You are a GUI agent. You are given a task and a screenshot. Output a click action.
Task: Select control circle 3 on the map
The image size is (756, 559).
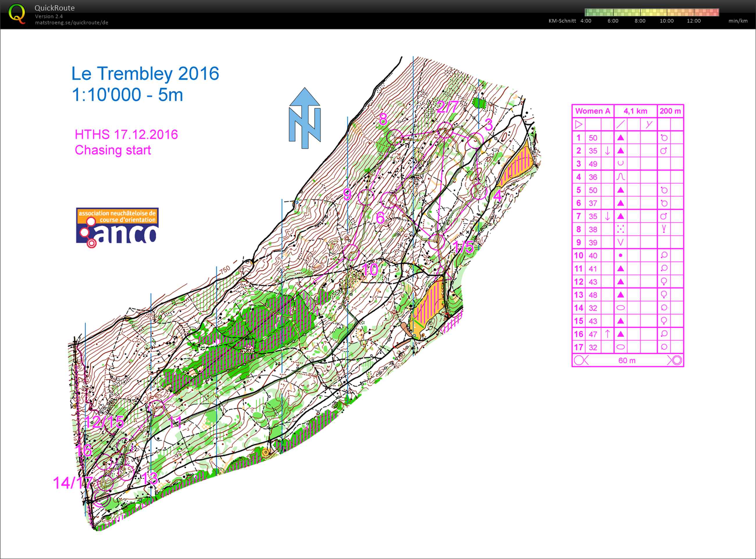point(475,141)
